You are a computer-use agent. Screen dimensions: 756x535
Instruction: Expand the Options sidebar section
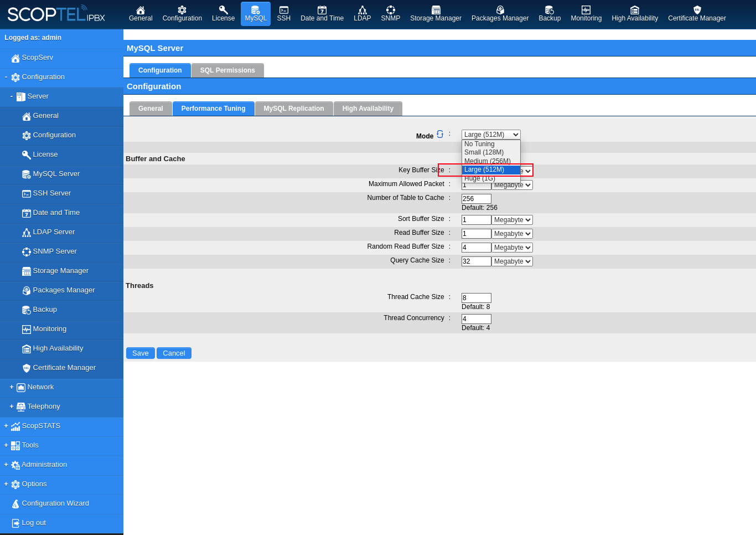6,484
